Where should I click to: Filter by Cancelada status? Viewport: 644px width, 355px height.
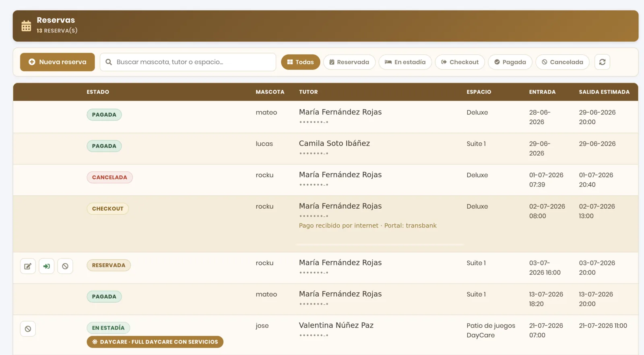(562, 62)
